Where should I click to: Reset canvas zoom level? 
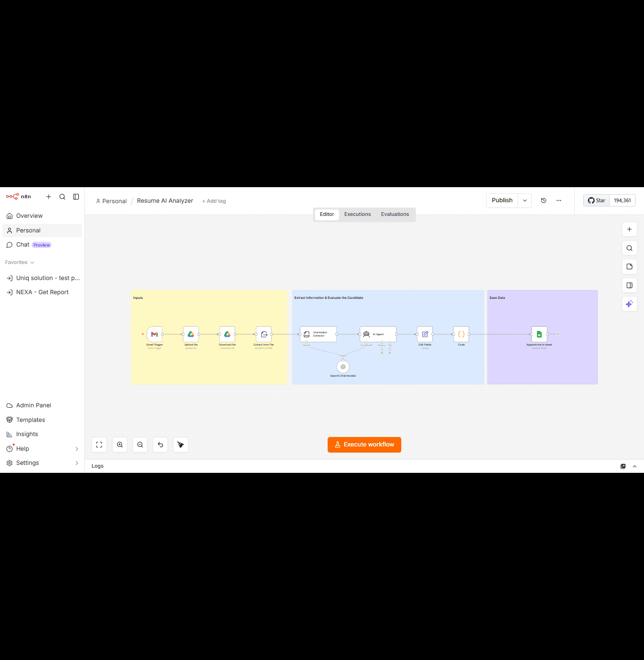tap(160, 445)
